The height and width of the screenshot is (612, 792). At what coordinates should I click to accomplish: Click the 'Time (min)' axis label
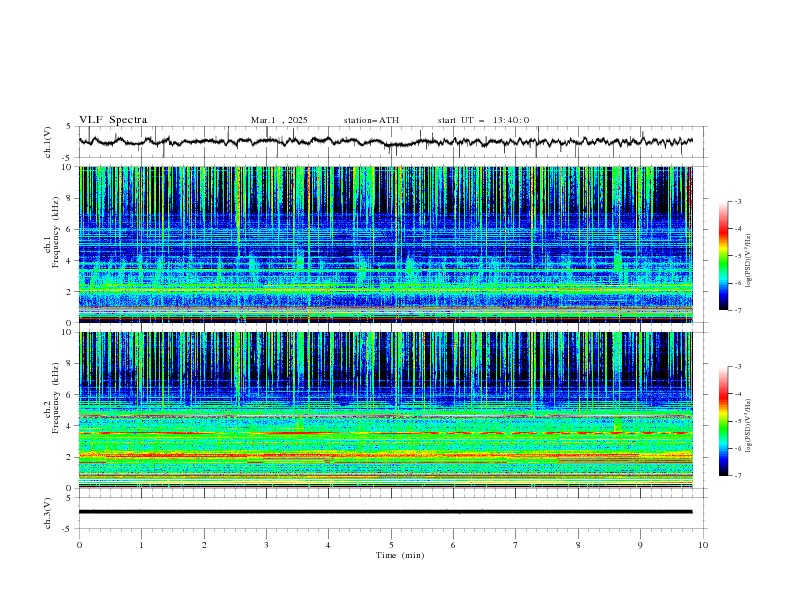click(400, 555)
